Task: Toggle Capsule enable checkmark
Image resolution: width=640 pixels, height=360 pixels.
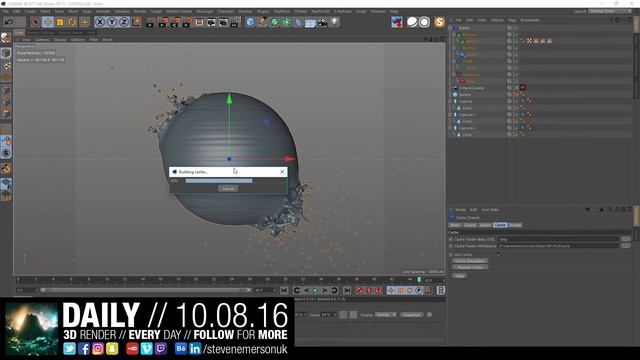Action: [x=516, y=101]
